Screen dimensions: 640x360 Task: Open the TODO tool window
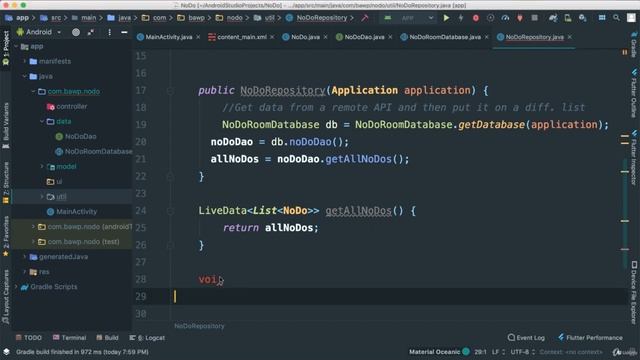29,338
